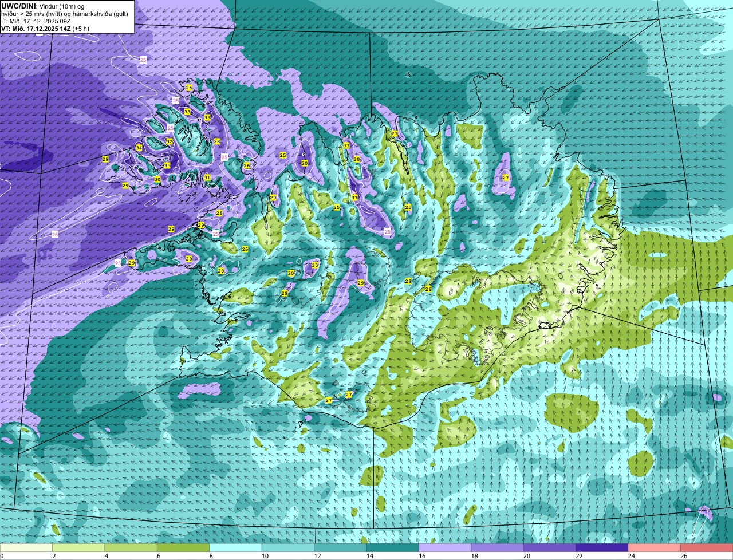Click the 24–26 m/s pink legend swatch
This screenshot has height=560, width=733.
pos(655,548)
